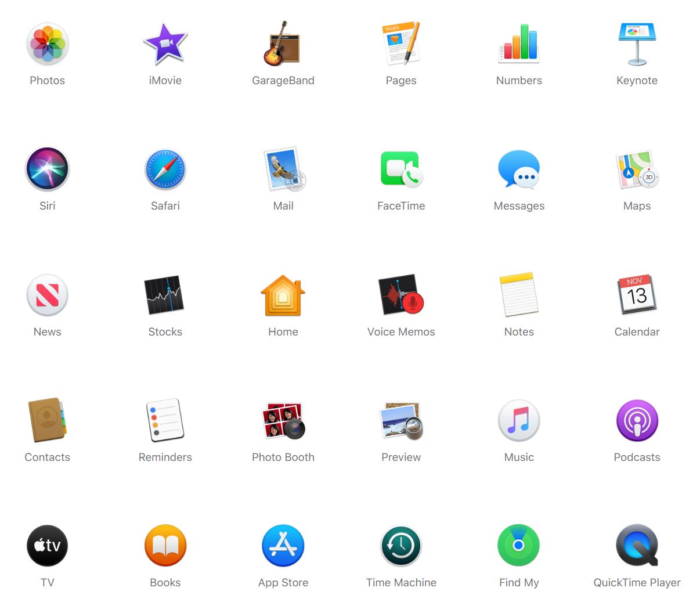Launch the Reminders list icon

click(x=165, y=420)
